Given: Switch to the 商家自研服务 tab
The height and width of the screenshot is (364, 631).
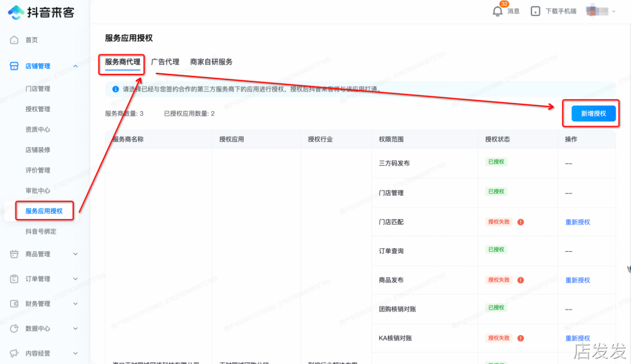Looking at the screenshot, I should pos(211,62).
